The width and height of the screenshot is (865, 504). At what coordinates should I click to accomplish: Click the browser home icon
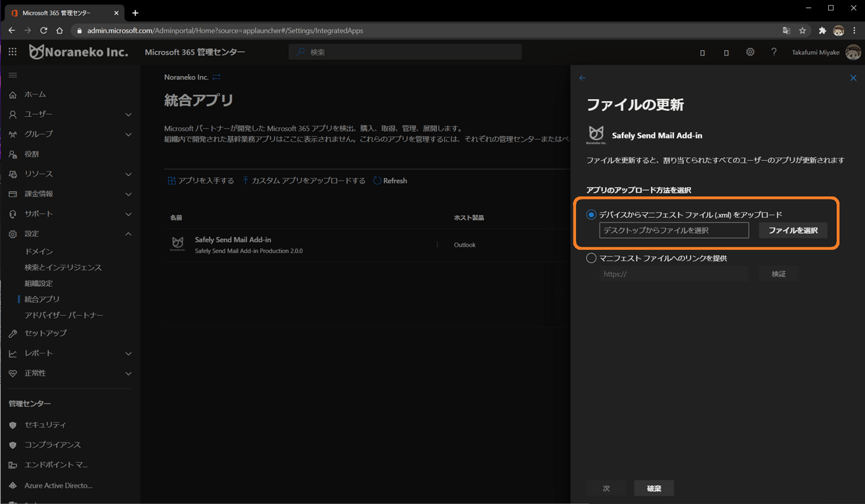[x=59, y=31]
